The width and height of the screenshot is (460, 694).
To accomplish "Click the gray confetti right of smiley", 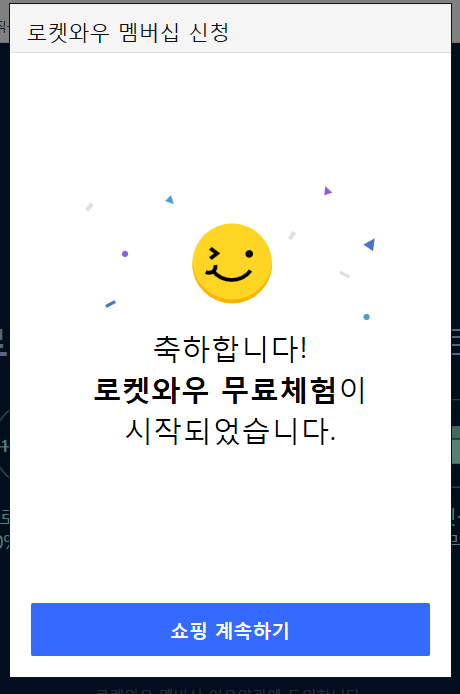I will coord(292,235).
